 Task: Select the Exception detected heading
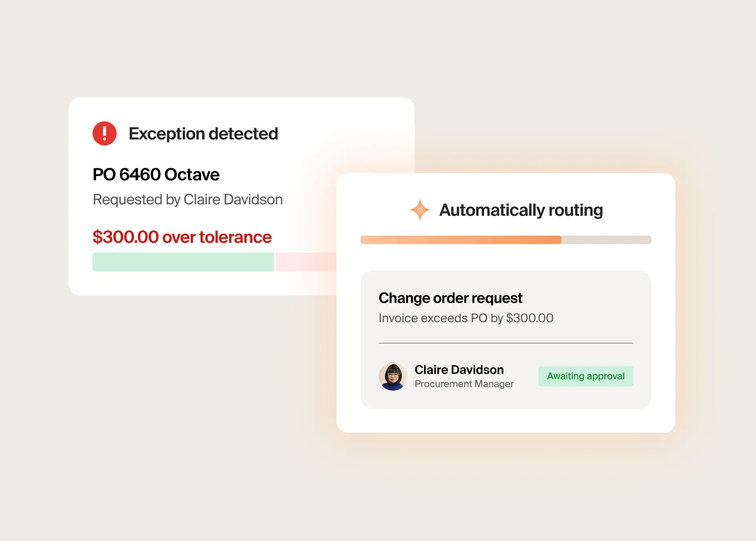[x=203, y=133]
